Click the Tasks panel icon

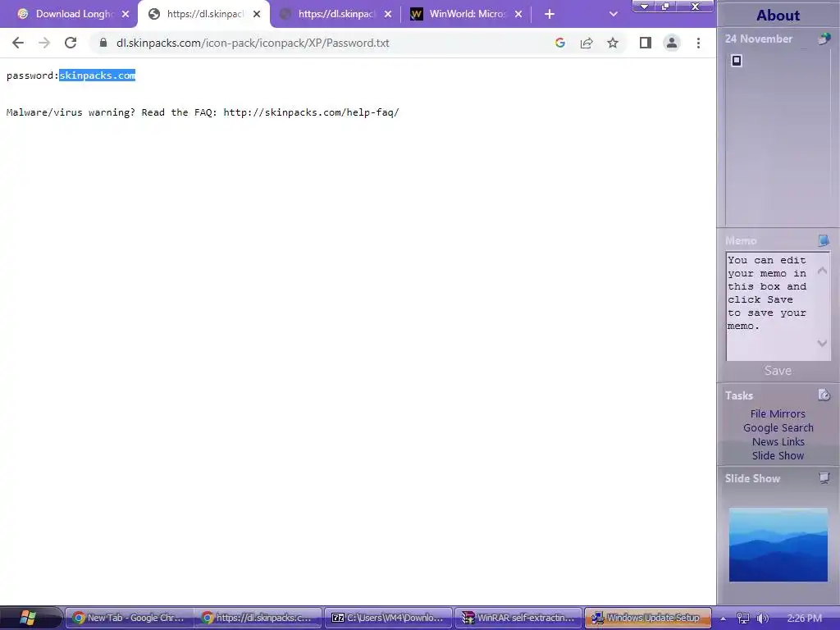[x=824, y=395]
